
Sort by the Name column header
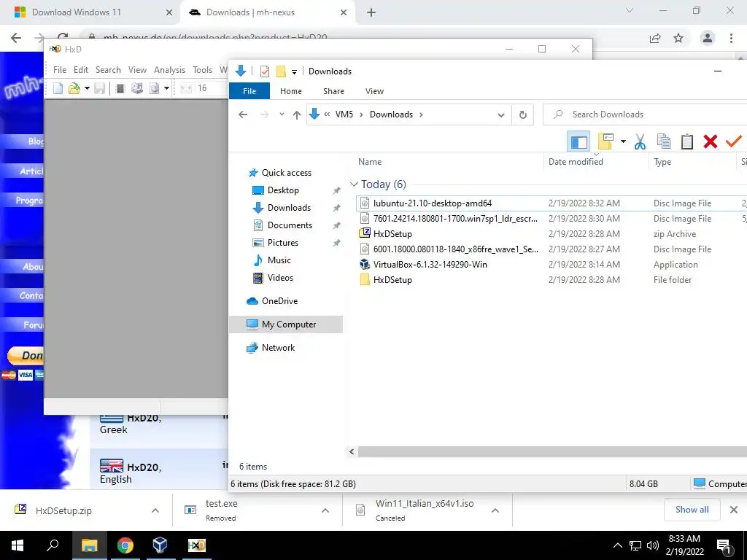tap(370, 162)
